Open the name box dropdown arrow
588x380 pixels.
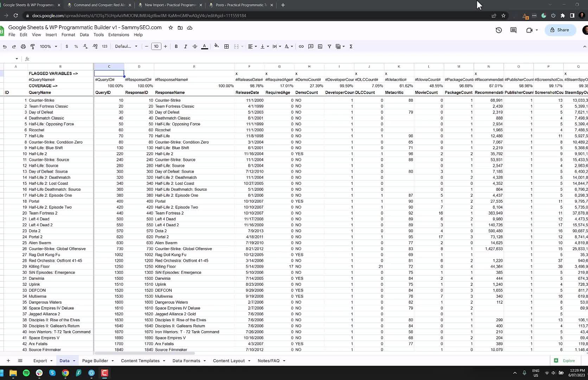[x=17, y=59]
